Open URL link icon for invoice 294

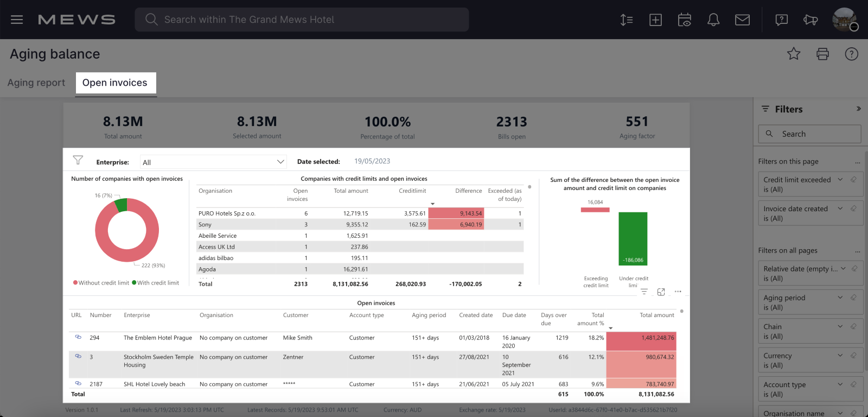[x=78, y=337]
